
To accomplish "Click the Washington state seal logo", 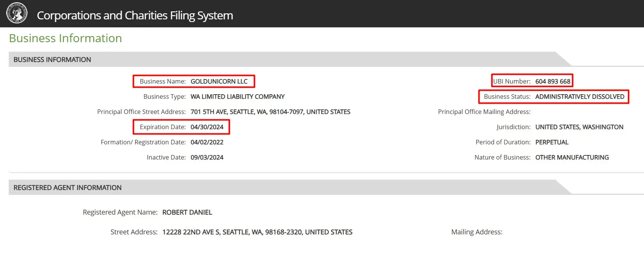I will [x=17, y=13].
